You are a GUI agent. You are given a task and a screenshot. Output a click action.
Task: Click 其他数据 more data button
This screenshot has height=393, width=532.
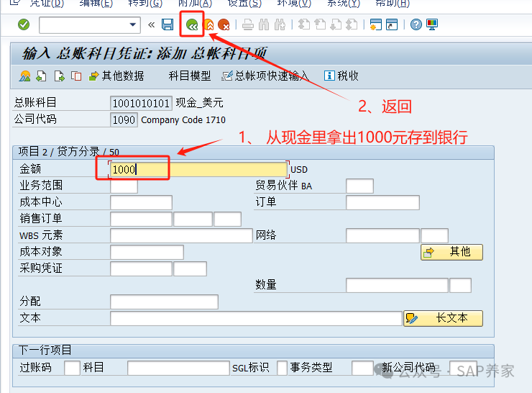(116, 76)
